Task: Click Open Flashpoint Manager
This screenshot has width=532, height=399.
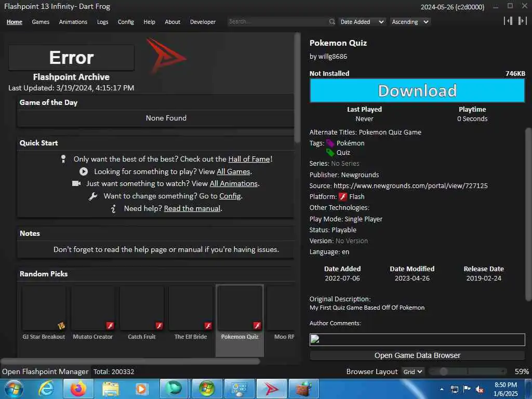Action: (45, 372)
